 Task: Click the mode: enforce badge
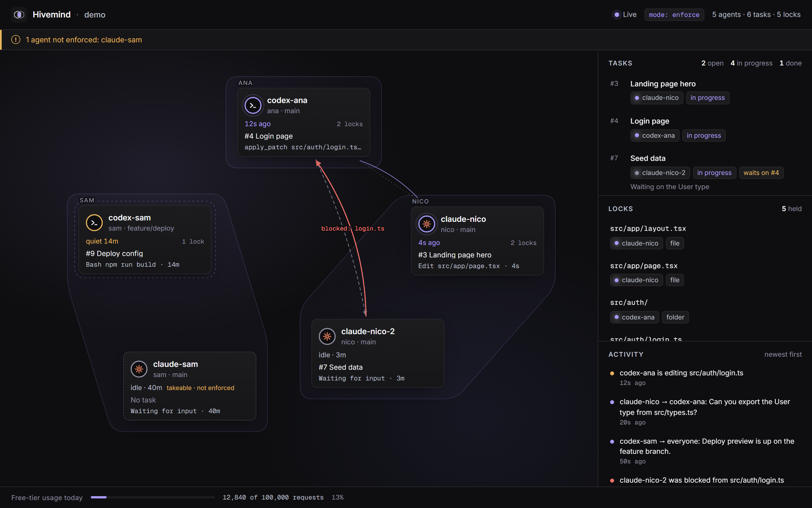(x=674, y=15)
